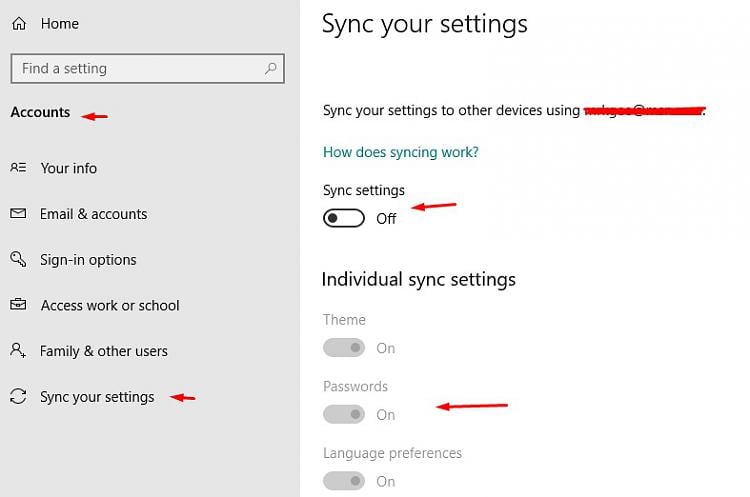Click the Home house icon

18,23
